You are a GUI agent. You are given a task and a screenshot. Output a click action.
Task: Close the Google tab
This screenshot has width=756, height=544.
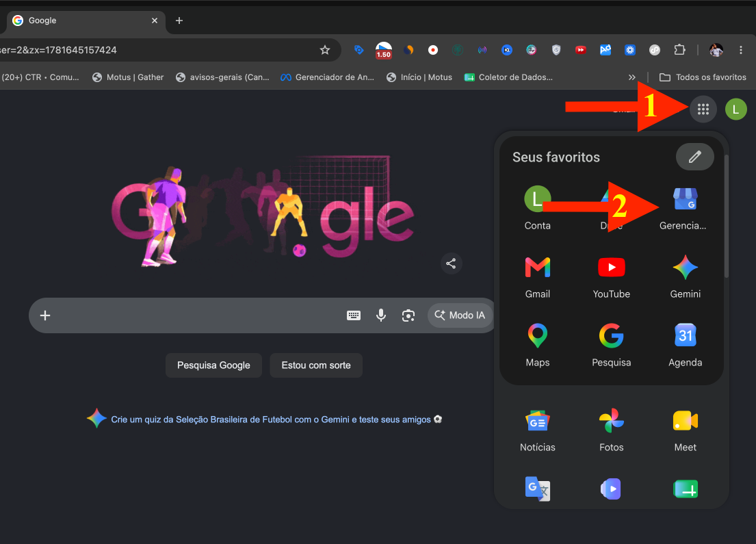155,21
